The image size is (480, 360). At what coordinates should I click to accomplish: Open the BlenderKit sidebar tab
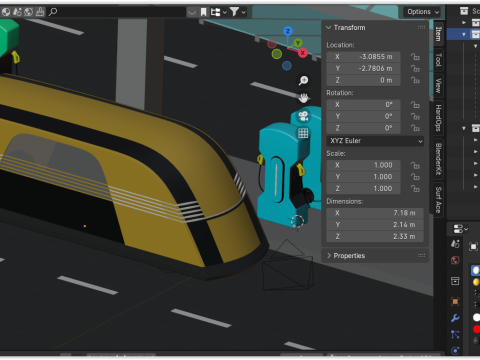[439, 159]
